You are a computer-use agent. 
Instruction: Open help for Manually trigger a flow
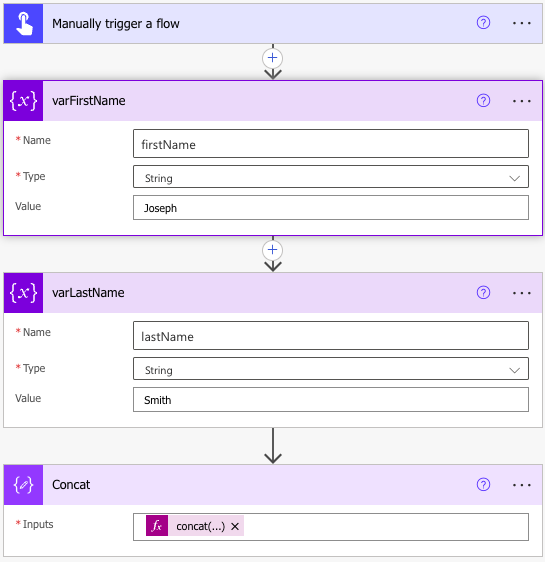click(x=483, y=23)
